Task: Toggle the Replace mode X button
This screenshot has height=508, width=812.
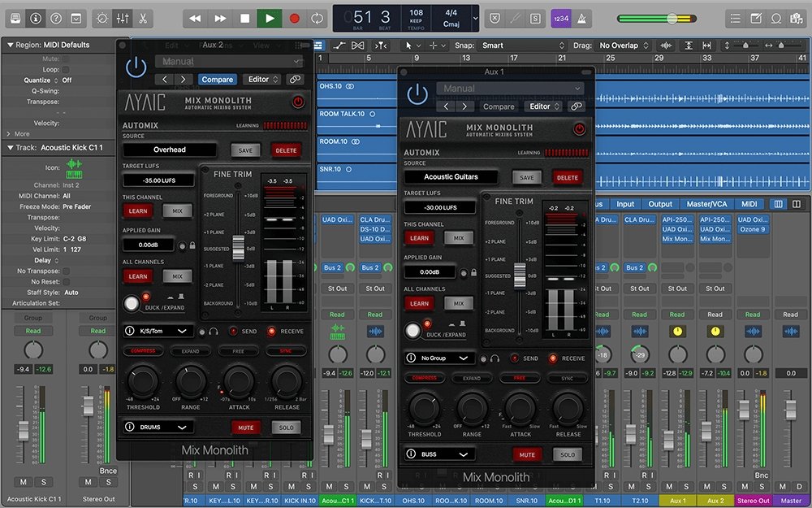Action: (495, 19)
